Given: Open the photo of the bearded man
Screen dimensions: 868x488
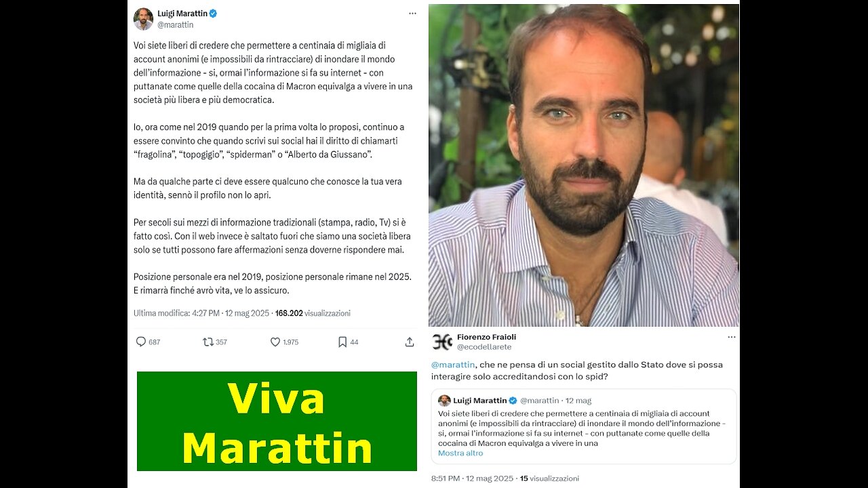Looking at the screenshot, I should point(584,165).
